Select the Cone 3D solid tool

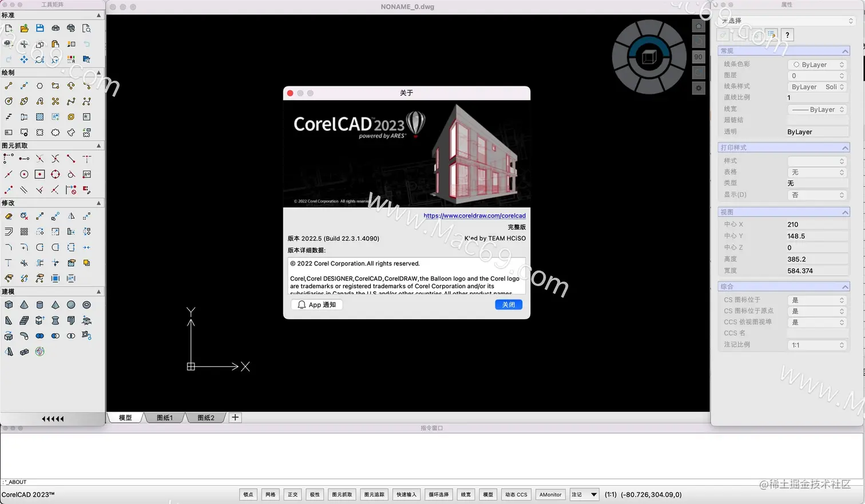coord(24,305)
